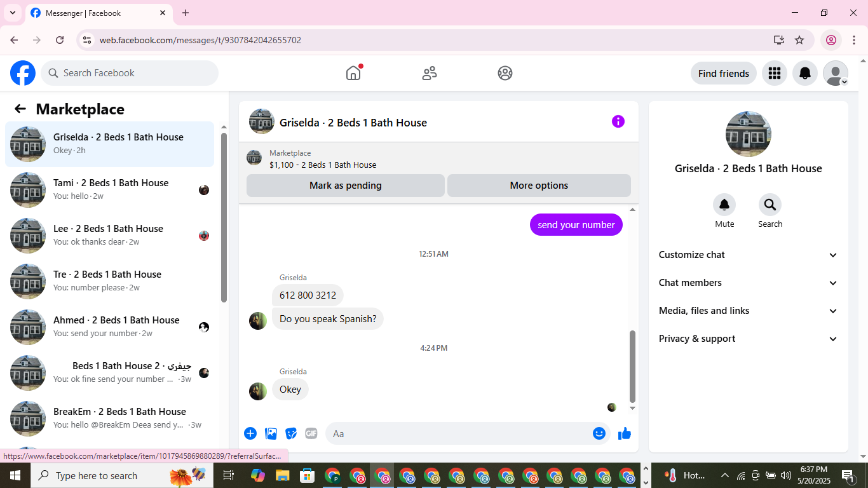Click the chat header title Griselda
Viewport: 868px width, 488px height.
353,123
